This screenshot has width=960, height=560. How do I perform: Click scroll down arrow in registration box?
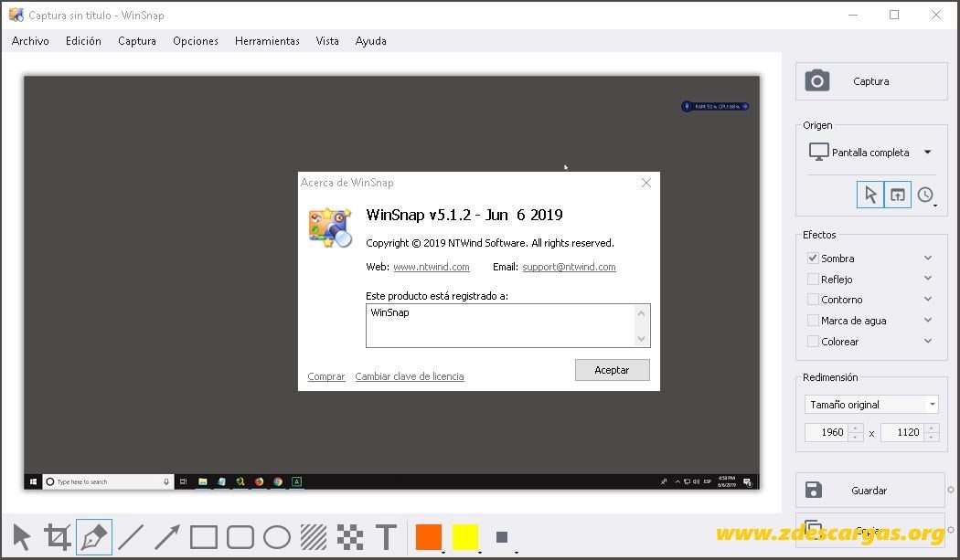tap(641, 339)
